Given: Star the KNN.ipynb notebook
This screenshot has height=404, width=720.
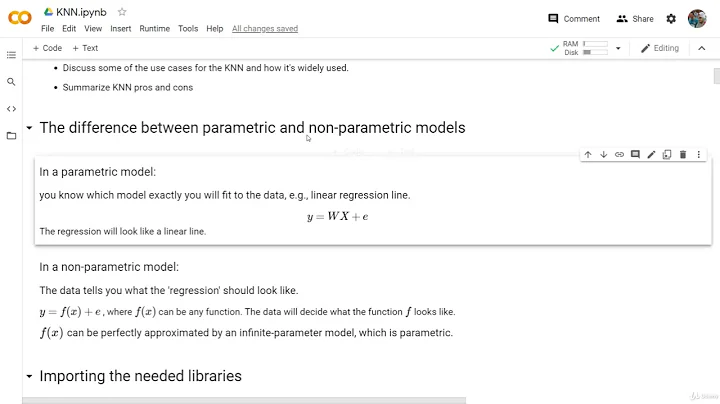Looking at the screenshot, I should click(x=122, y=12).
